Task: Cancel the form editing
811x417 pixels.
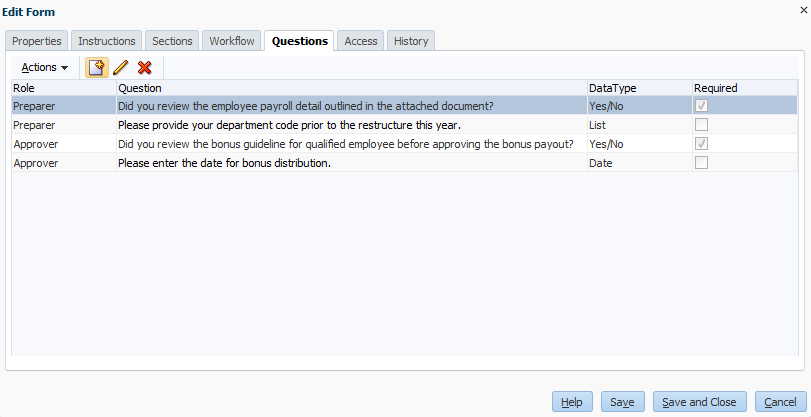Action: click(780, 402)
